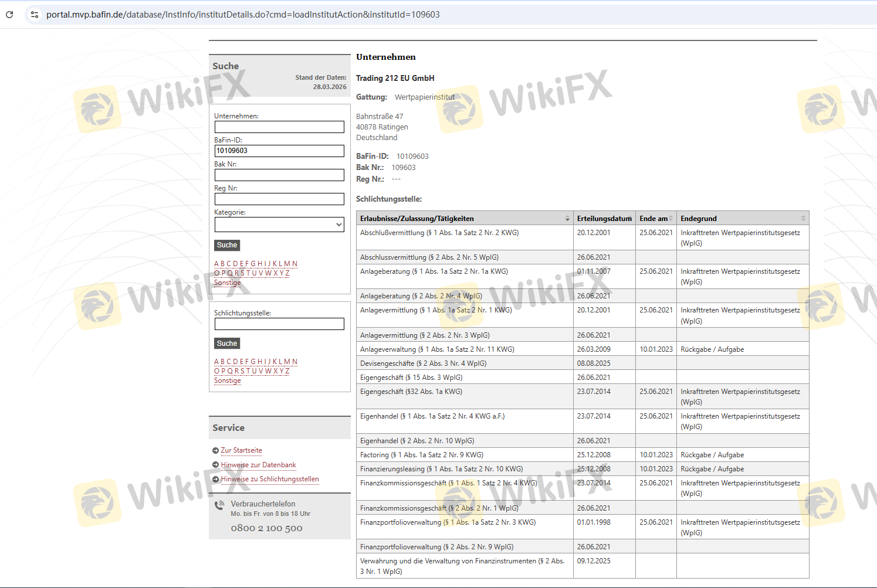This screenshot has width=877, height=588.
Task: Click into the Reg Nr input field
Action: [279, 199]
